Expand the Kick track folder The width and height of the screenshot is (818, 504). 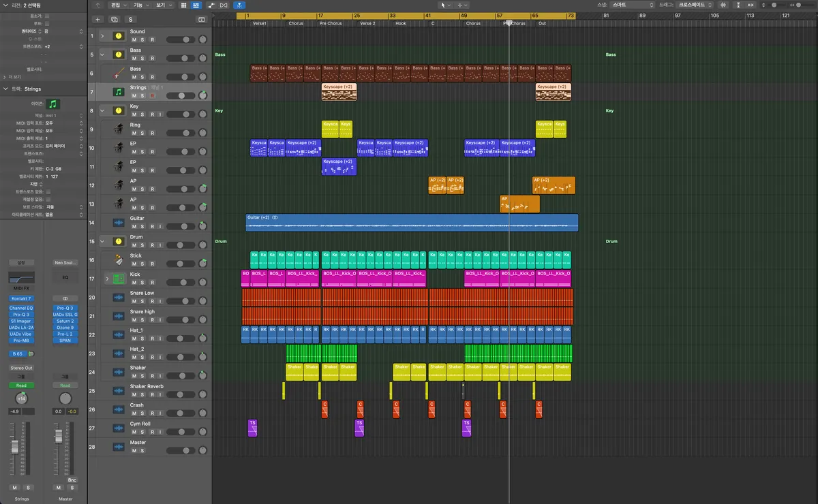tap(106, 278)
